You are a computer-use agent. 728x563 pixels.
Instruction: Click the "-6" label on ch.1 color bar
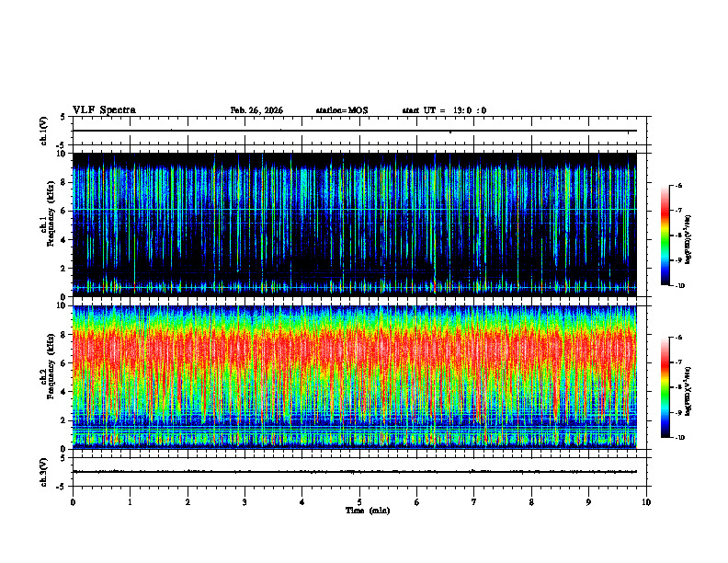(x=678, y=185)
